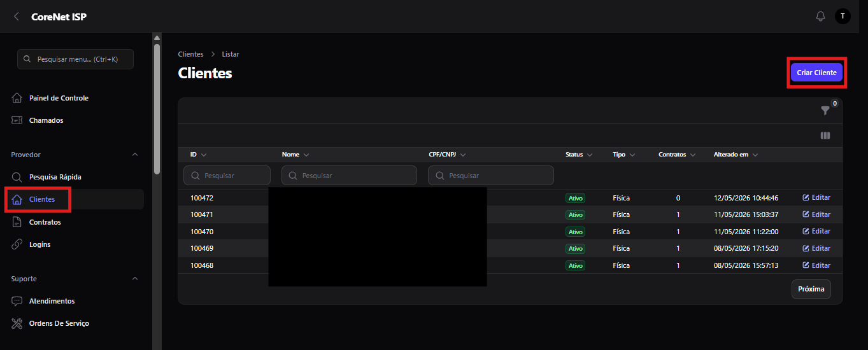This screenshot has width=868, height=350.
Task: Open Chamados from the ticket icon
Action: pyautogui.click(x=17, y=120)
